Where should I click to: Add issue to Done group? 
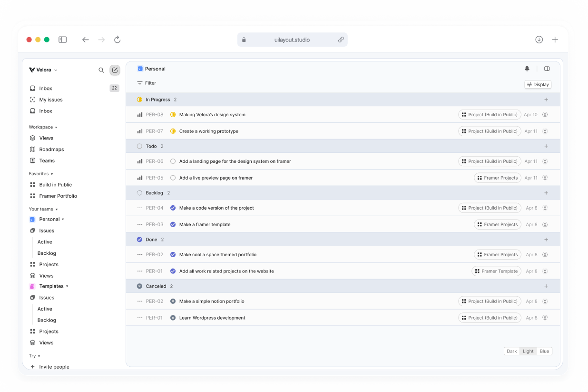click(546, 240)
